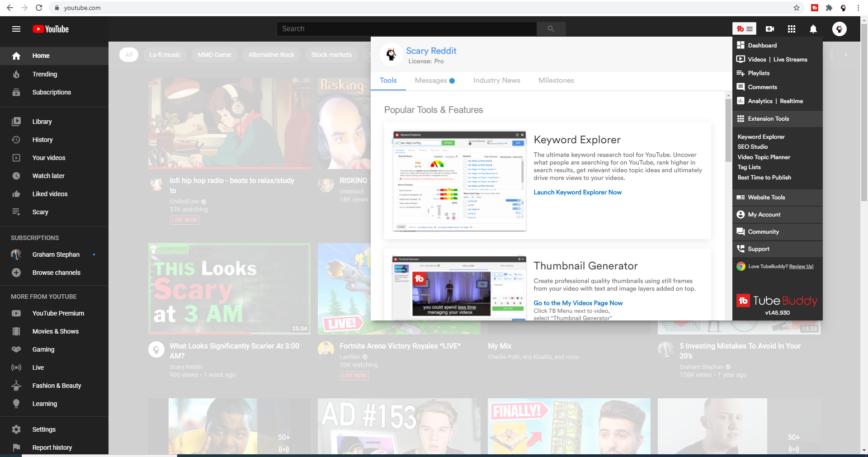Expand the My Account section
The width and height of the screenshot is (868, 457).
(x=764, y=215)
